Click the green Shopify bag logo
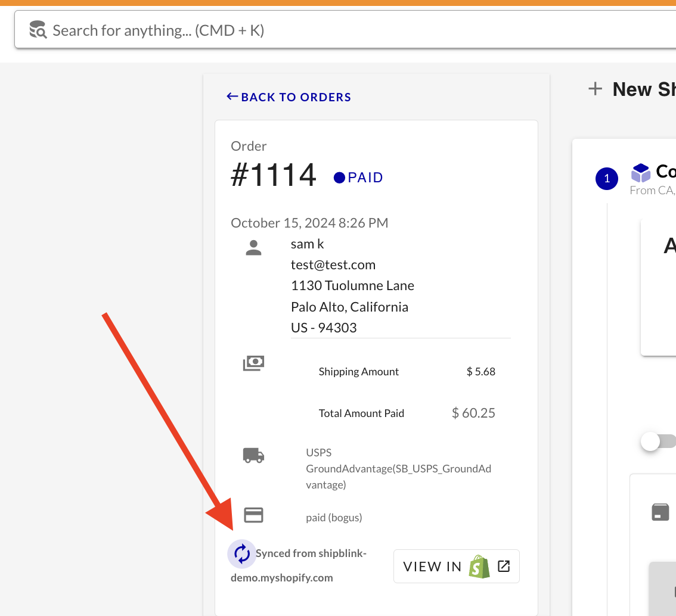The width and height of the screenshot is (676, 616). click(479, 567)
